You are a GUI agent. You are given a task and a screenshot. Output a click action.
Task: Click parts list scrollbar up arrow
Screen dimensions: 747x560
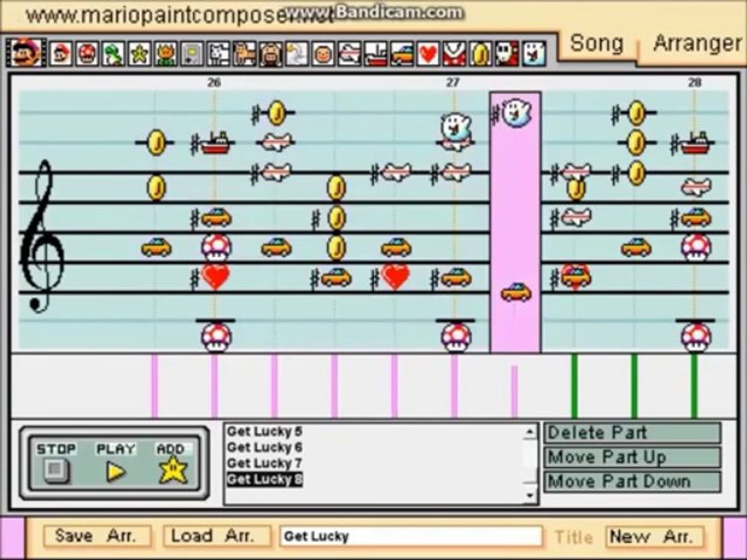tap(530, 432)
